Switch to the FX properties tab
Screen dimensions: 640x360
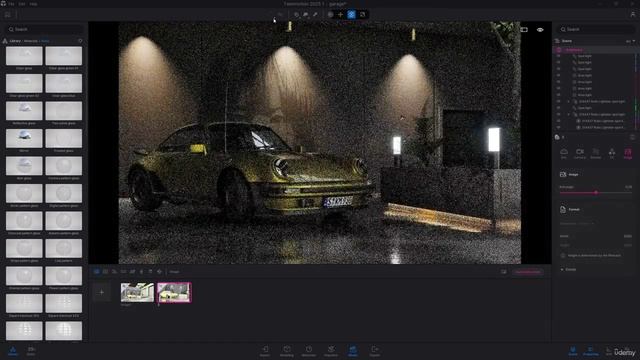point(611,153)
